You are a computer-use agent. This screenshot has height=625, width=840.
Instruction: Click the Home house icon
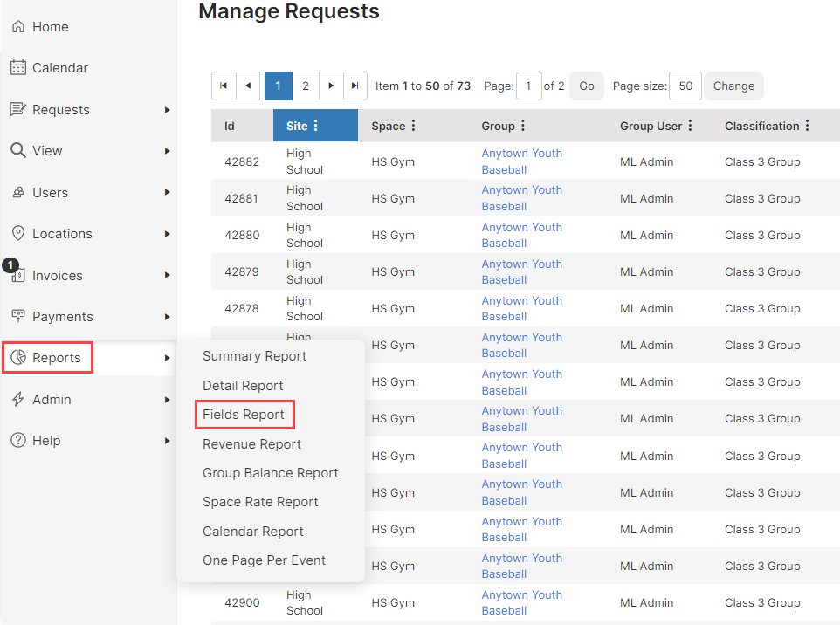(x=18, y=27)
